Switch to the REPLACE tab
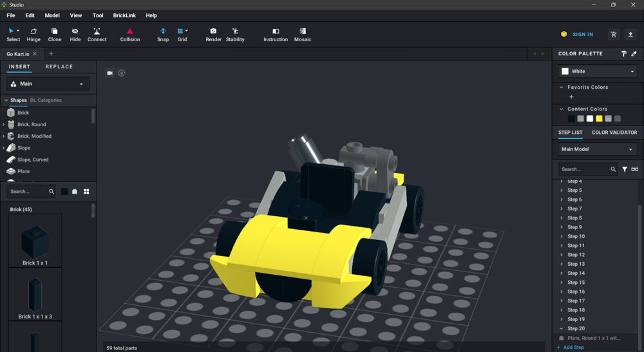 [x=59, y=66]
